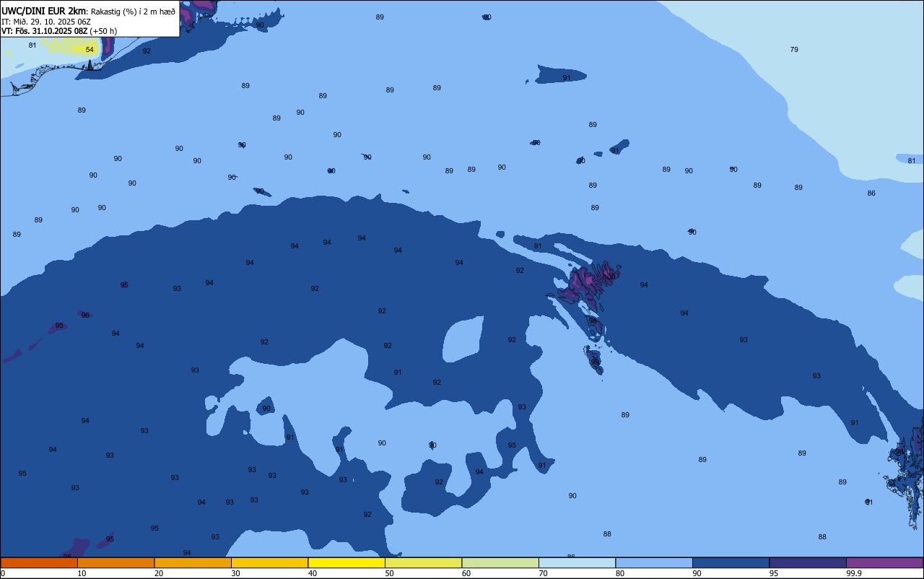
Task: Click the 'VT: Fös. 31.10.2025 08Z' valid time
Action: click(44, 31)
